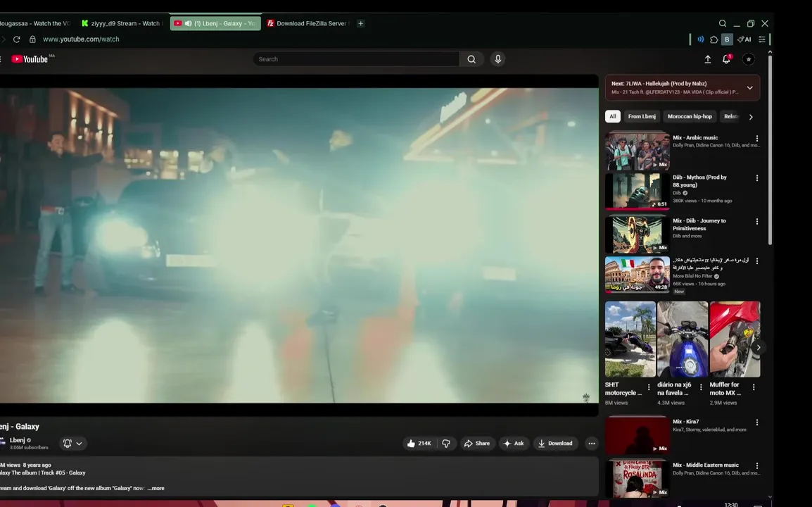
Task: Open options for Mix - Middle Eastern music
Action: tap(757, 466)
